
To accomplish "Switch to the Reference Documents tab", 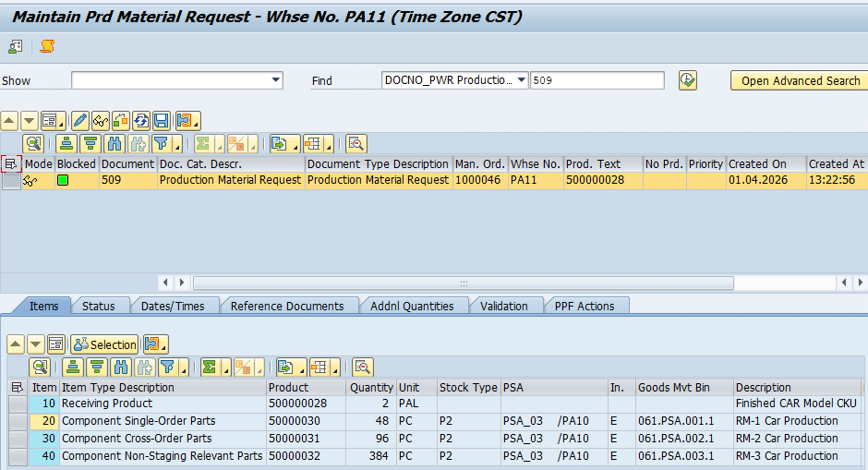I will point(286,306).
